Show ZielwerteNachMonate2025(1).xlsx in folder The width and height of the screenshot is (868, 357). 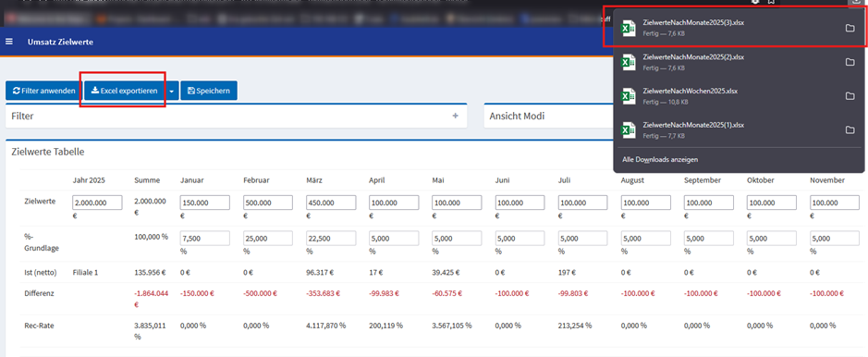[850, 129]
